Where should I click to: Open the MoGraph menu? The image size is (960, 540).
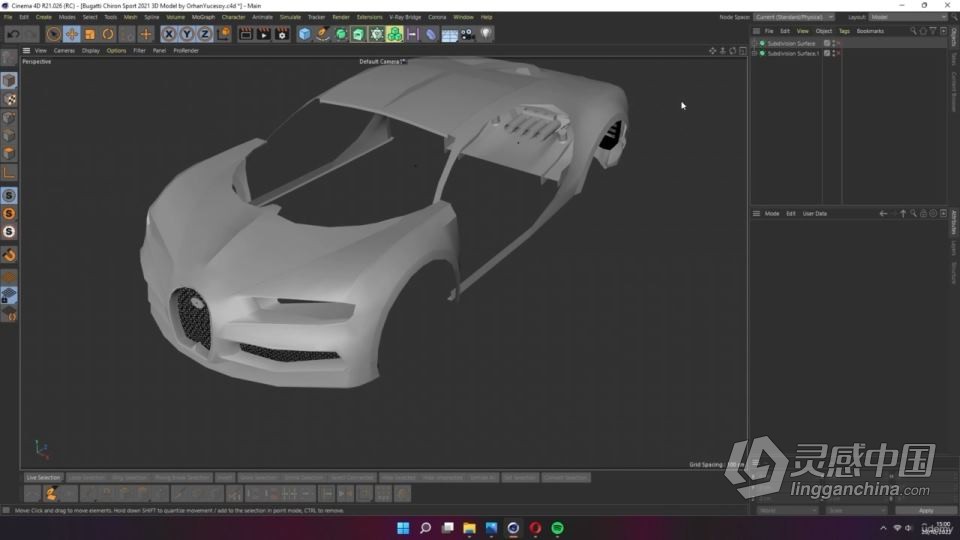click(x=203, y=17)
